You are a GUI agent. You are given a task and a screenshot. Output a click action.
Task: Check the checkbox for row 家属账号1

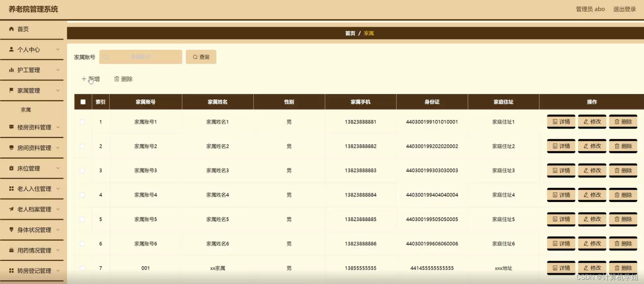pos(82,122)
